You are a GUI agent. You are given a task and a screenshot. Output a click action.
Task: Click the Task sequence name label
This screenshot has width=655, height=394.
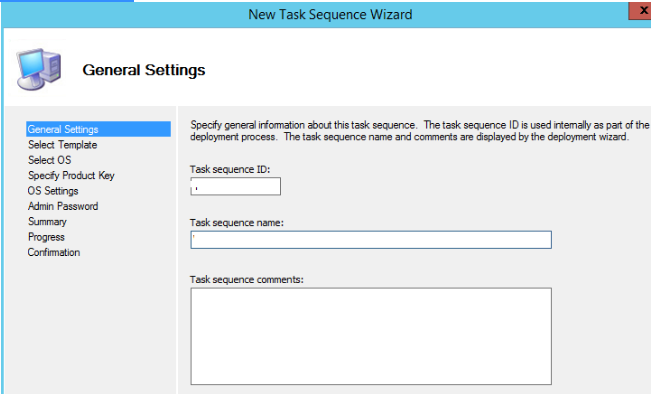[x=237, y=223]
